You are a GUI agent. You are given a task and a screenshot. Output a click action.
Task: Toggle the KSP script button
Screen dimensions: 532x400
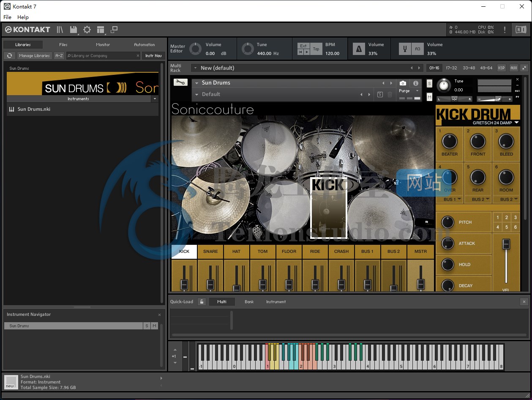click(x=501, y=68)
